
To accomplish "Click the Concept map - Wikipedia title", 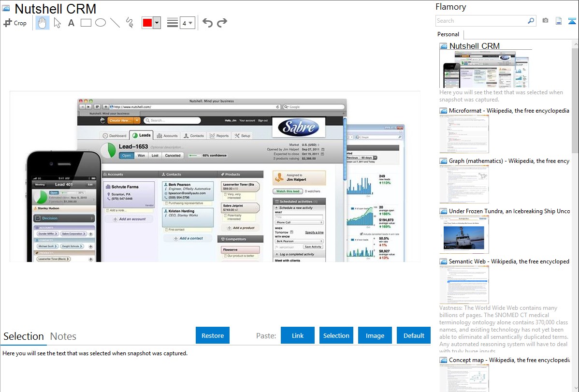I will click(x=509, y=360).
